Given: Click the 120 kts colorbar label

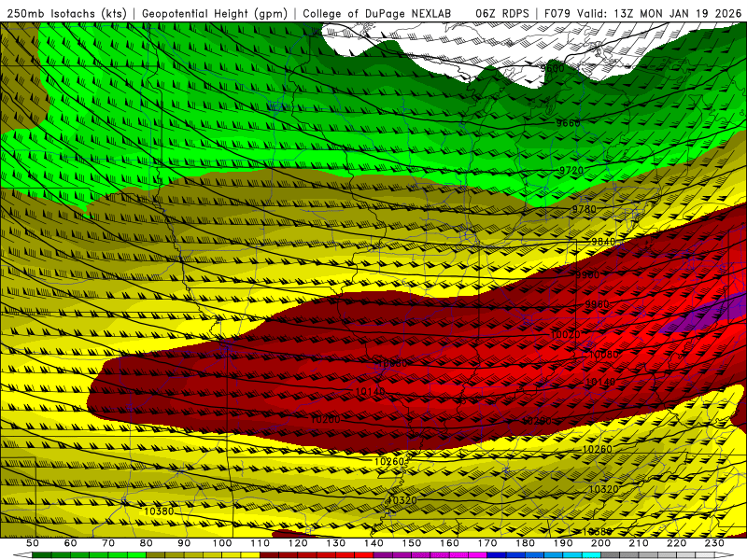Looking at the screenshot, I should [298, 543].
